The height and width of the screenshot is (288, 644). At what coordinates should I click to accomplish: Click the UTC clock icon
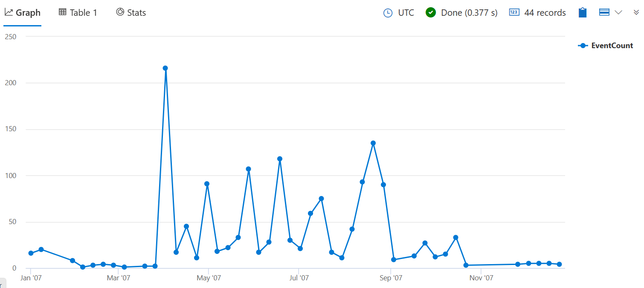[x=388, y=13]
